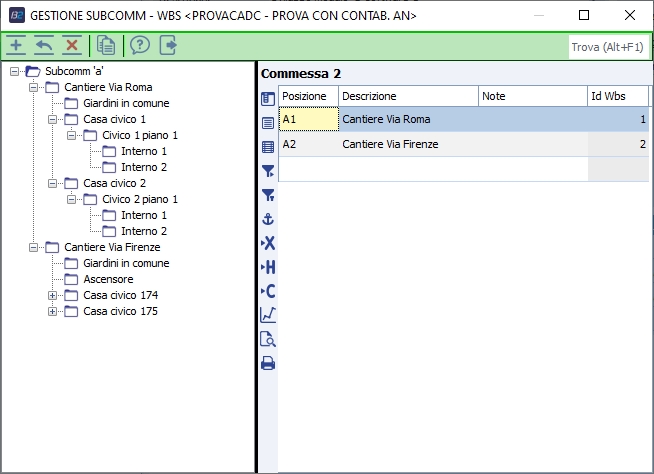Click the form view icon beside grid header
The width and height of the screenshot is (654, 474).
click(268, 99)
